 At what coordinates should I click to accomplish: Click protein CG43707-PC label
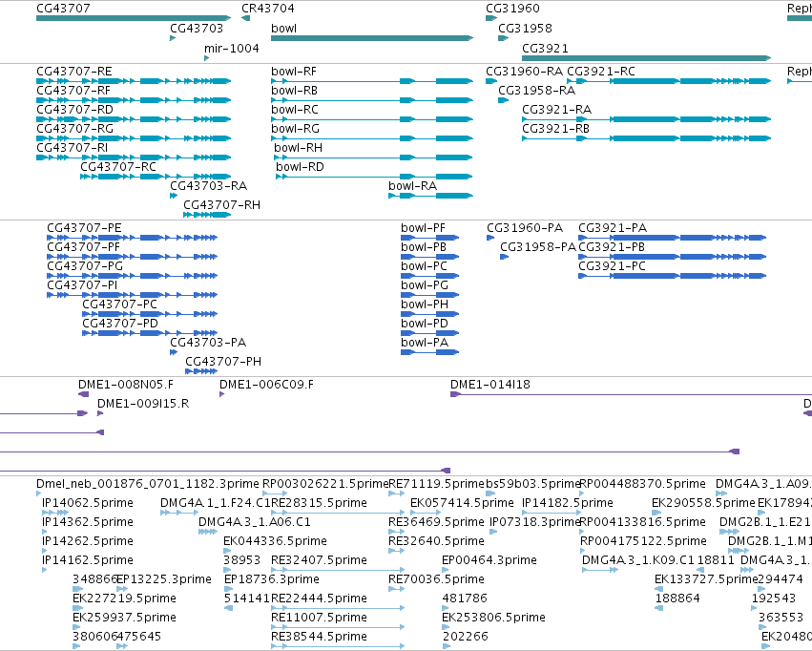pos(119,304)
